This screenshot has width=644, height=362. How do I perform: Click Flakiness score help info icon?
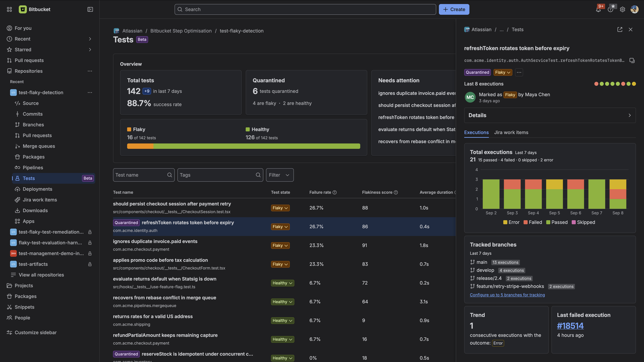pos(396,192)
